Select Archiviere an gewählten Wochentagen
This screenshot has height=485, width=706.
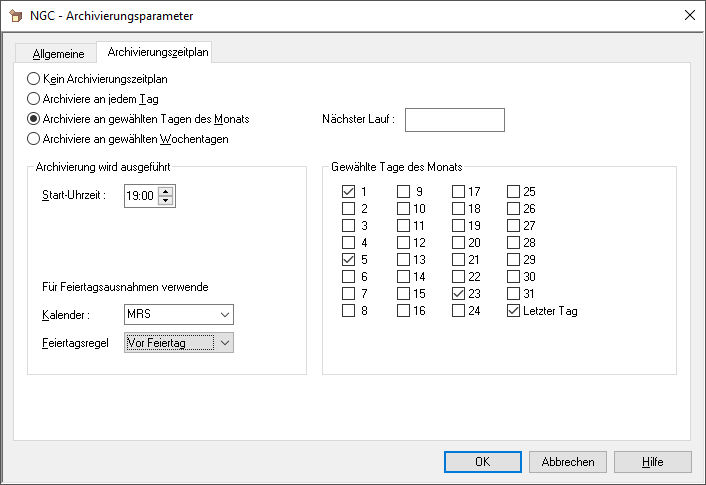pos(34,139)
